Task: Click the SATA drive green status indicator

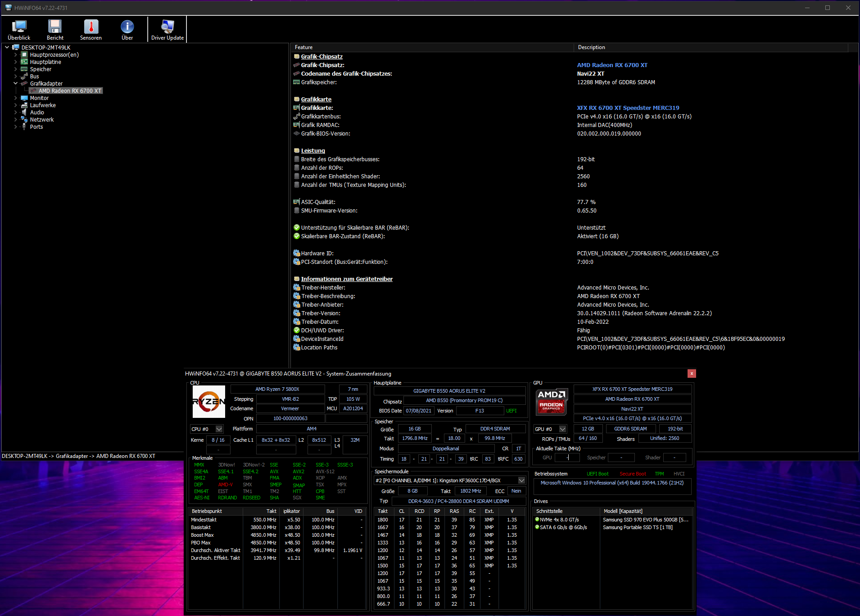Action: (x=537, y=527)
